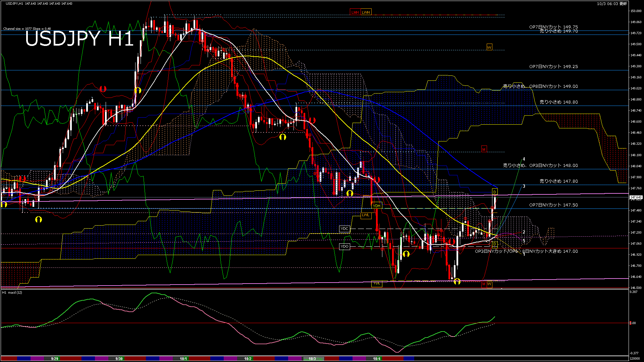Click the OP7日NYカット 147.50 annotation

(553, 205)
